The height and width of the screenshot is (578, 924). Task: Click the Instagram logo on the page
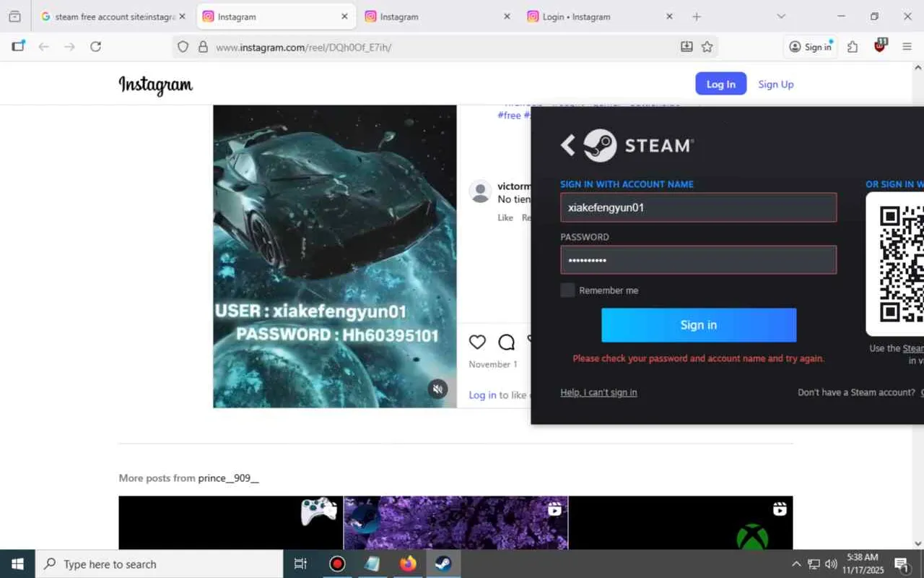pyautogui.click(x=156, y=85)
